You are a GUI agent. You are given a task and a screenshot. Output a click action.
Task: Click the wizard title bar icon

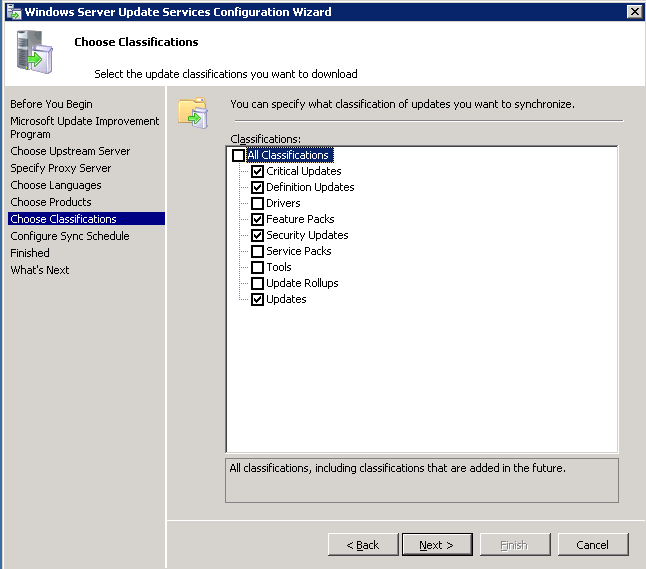[x=14, y=12]
